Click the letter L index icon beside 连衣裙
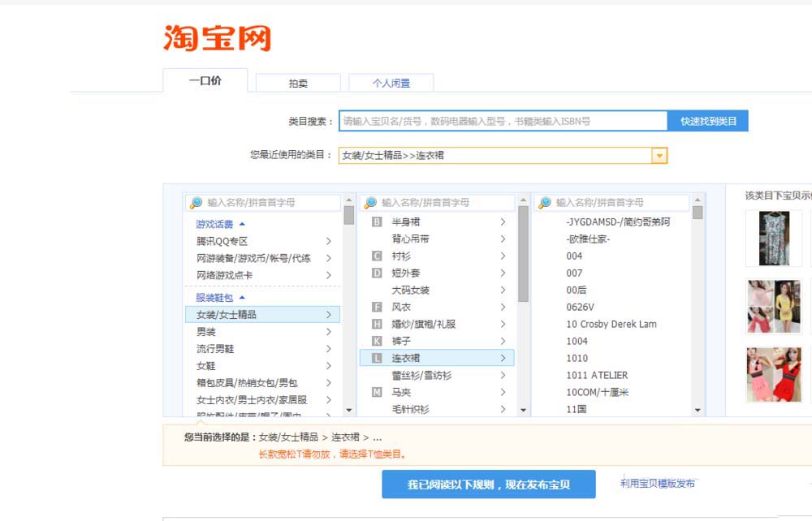Image resolution: width=812 pixels, height=521 pixels. (x=377, y=358)
